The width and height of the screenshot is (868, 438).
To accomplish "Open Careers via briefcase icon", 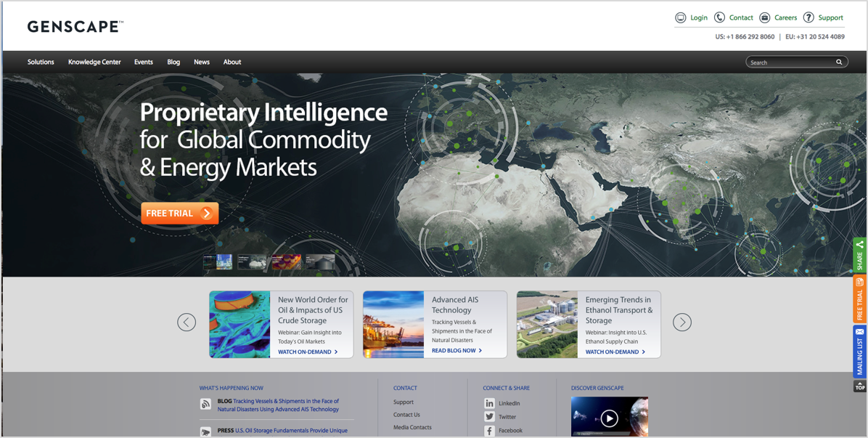I will coord(764,17).
